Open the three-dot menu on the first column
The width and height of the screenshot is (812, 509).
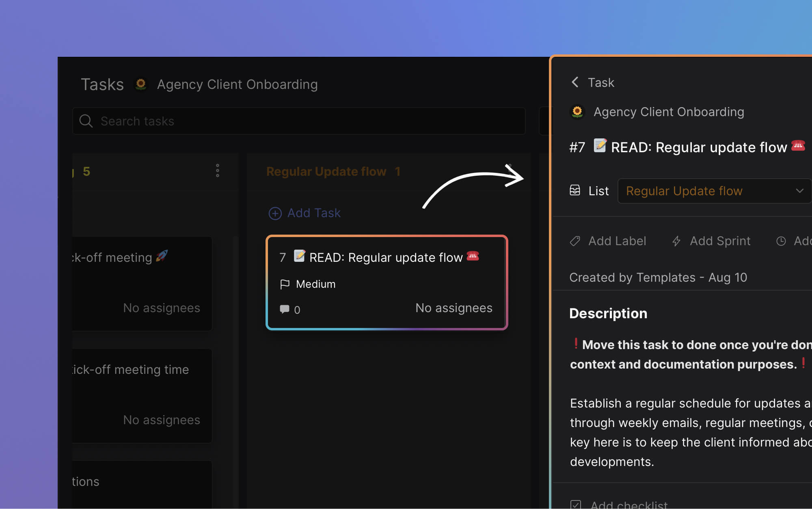(x=218, y=171)
